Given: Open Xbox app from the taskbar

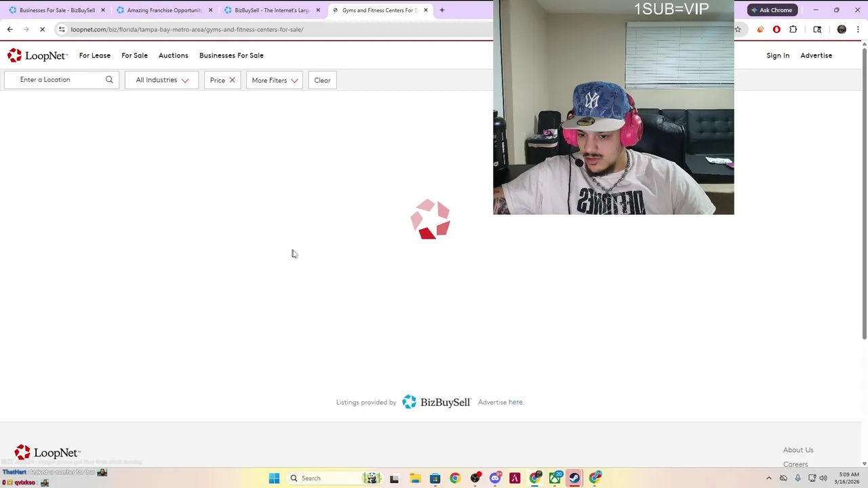Looking at the screenshot, I should 555,478.
